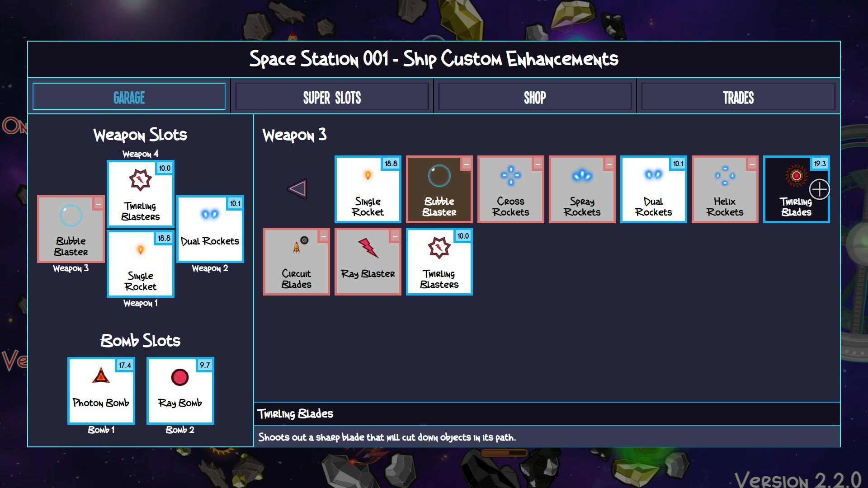Select the Weapon 3 Bubble Blaster slot
This screenshot has width=868, height=488.
tap(71, 229)
